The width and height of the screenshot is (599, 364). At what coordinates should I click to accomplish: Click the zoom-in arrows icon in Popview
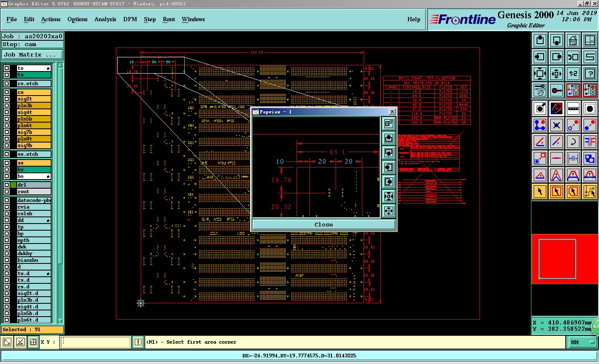tap(389, 196)
